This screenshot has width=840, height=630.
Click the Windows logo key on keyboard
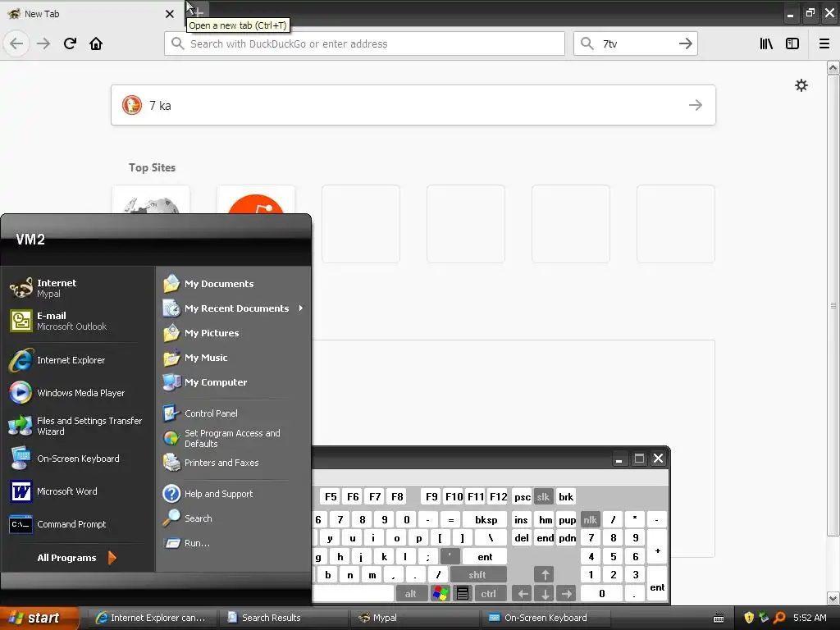(x=441, y=594)
